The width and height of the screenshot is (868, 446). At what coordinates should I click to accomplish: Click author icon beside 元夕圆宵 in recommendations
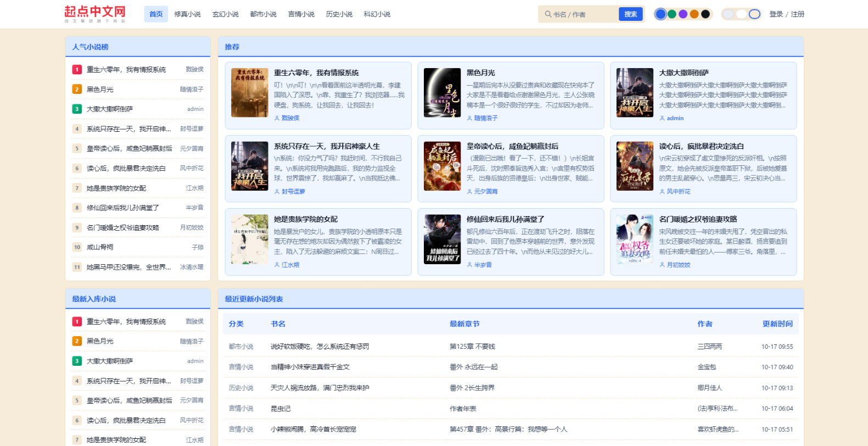469,192
